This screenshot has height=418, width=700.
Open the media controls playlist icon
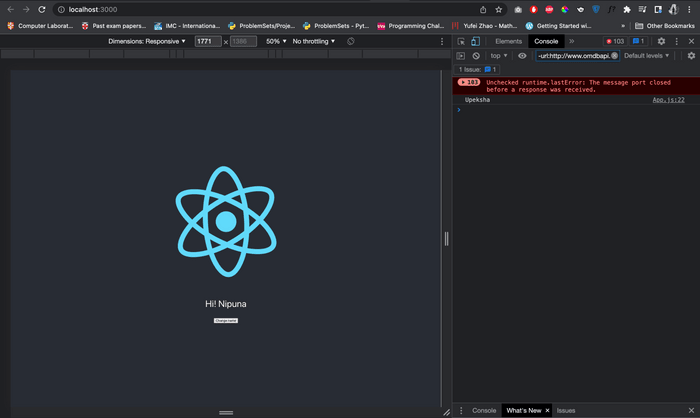[x=642, y=9]
